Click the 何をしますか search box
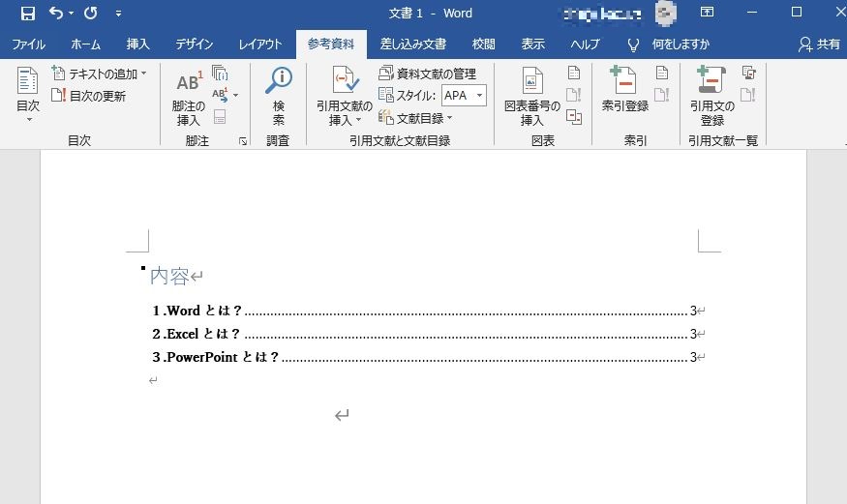Screen dimensions: 847x504 tap(681, 44)
